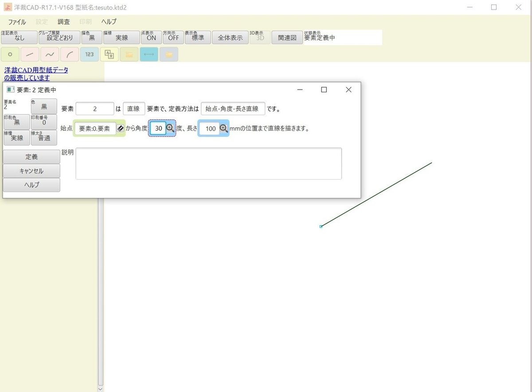This screenshot has width=532, height=392.
Task: Open the 直線 element type selector
Action: point(134,109)
